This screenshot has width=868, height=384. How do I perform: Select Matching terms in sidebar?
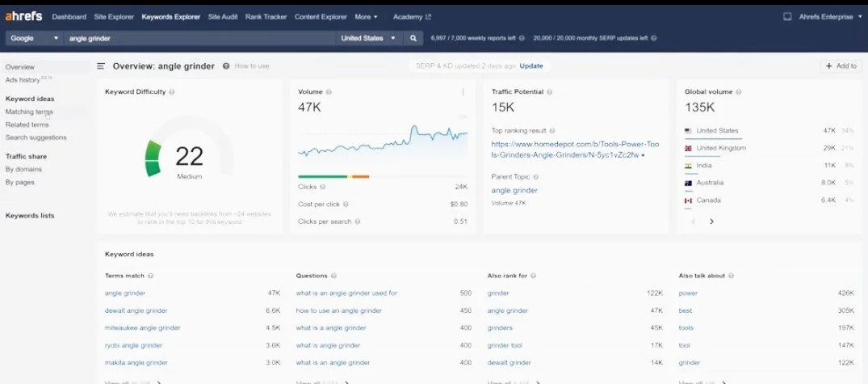coord(29,112)
